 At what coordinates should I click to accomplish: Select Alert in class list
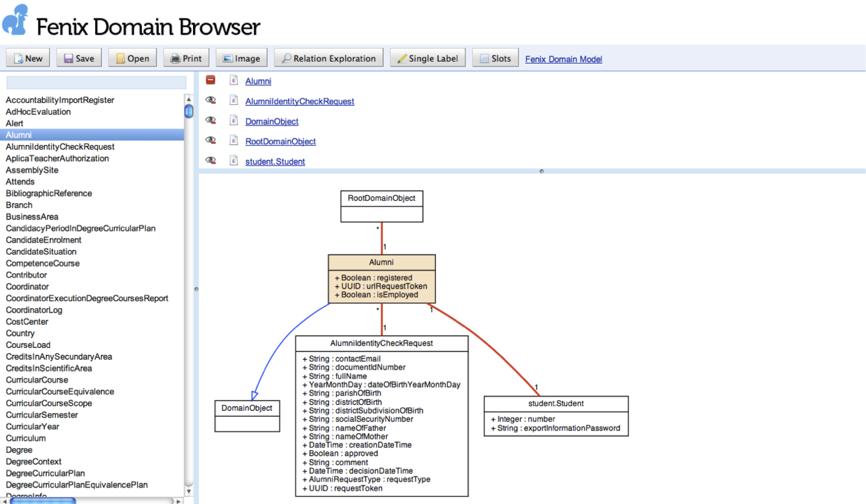point(14,123)
